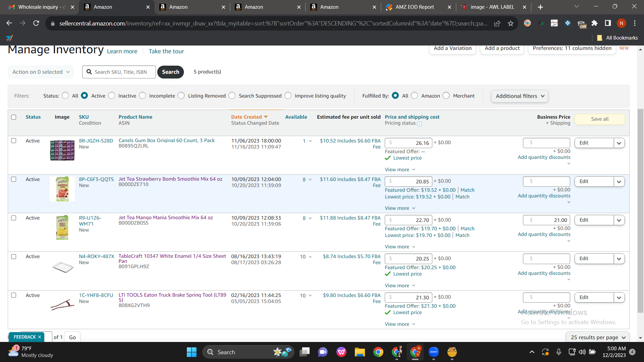Select the Inactive status filter
Image resolution: width=644 pixels, height=362 pixels.
(x=112, y=96)
